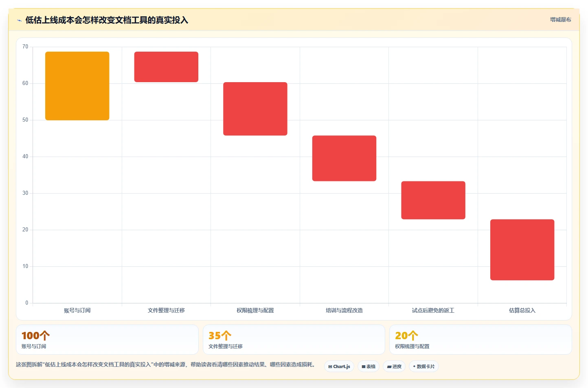This screenshot has height=388, width=588.
Task: Click the 估算总投入 x-axis label
Action: tap(522, 310)
